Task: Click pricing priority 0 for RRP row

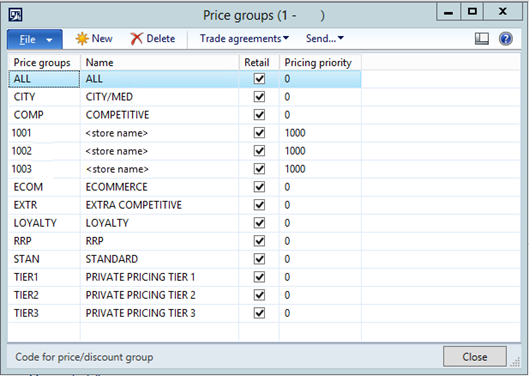Action: click(x=321, y=241)
